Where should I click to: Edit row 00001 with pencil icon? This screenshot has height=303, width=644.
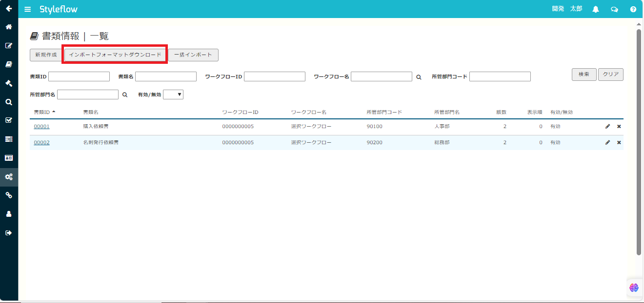coord(607,127)
